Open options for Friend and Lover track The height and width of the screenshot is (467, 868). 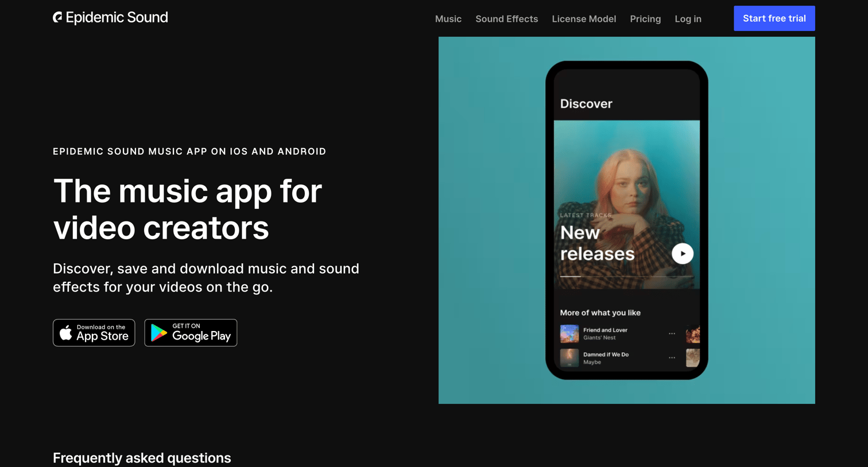[x=672, y=333]
